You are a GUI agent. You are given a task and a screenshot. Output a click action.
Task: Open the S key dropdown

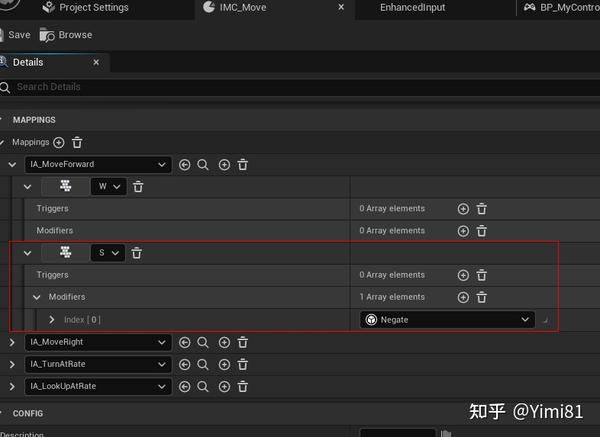click(108, 253)
